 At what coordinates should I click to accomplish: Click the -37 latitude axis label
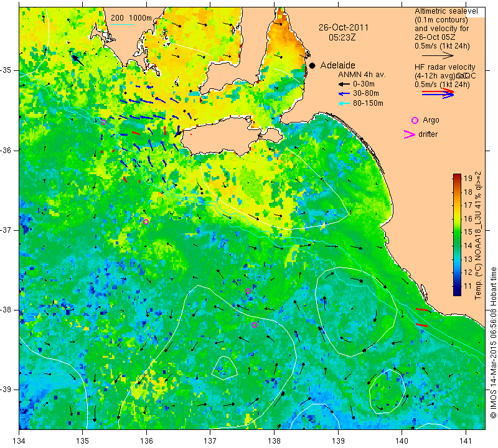(x=6, y=230)
